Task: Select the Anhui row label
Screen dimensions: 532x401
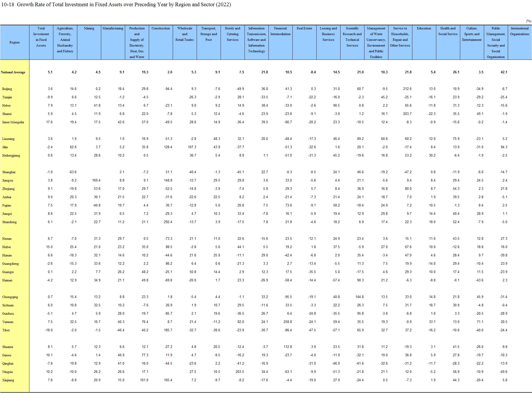Action: (7, 197)
